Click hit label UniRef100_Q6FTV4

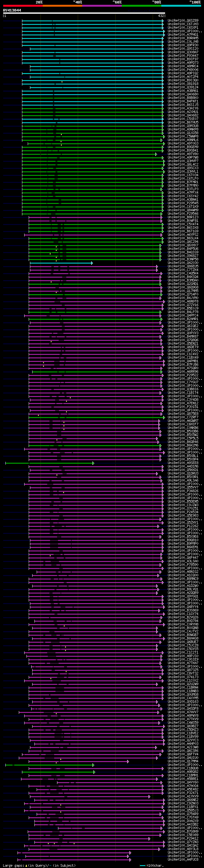pos(183,754)
